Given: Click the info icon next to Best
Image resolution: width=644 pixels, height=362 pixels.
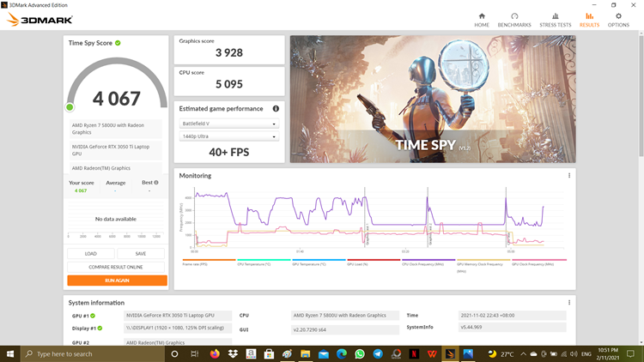Looking at the screenshot, I should (x=156, y=182).
